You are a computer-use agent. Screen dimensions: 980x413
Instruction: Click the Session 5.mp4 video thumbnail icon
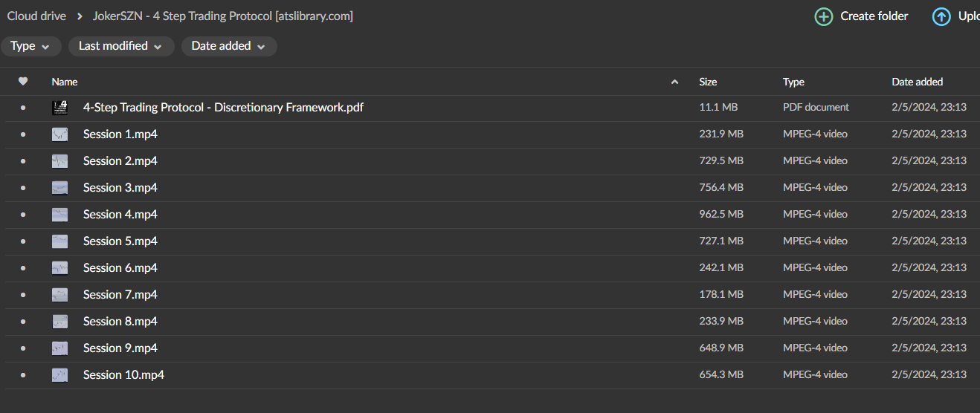tap(60, 241)
